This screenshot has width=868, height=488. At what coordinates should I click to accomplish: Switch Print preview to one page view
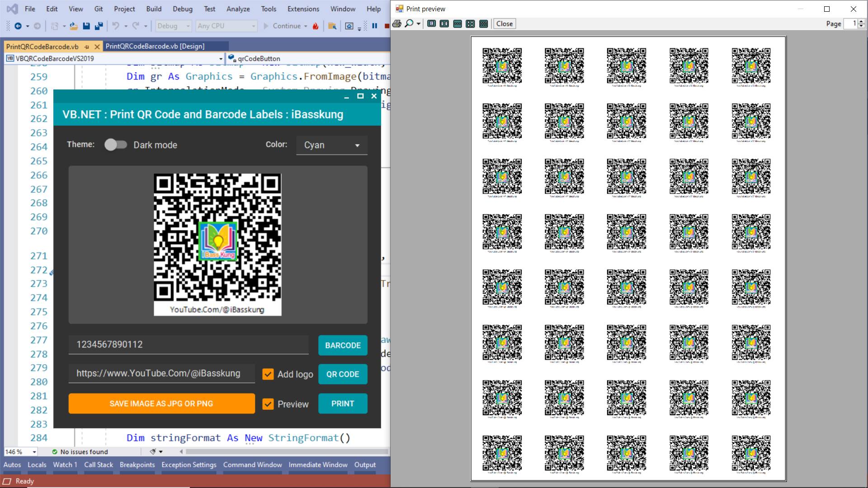(432, 23)
